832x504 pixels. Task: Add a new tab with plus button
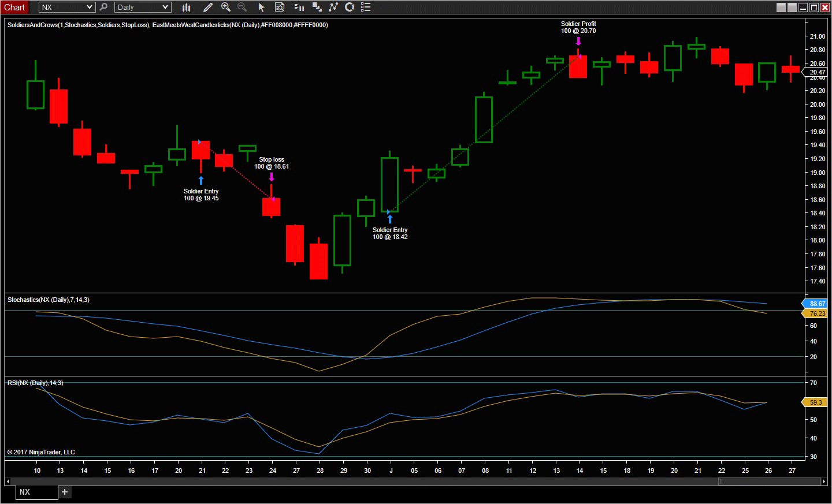(65, 492)
